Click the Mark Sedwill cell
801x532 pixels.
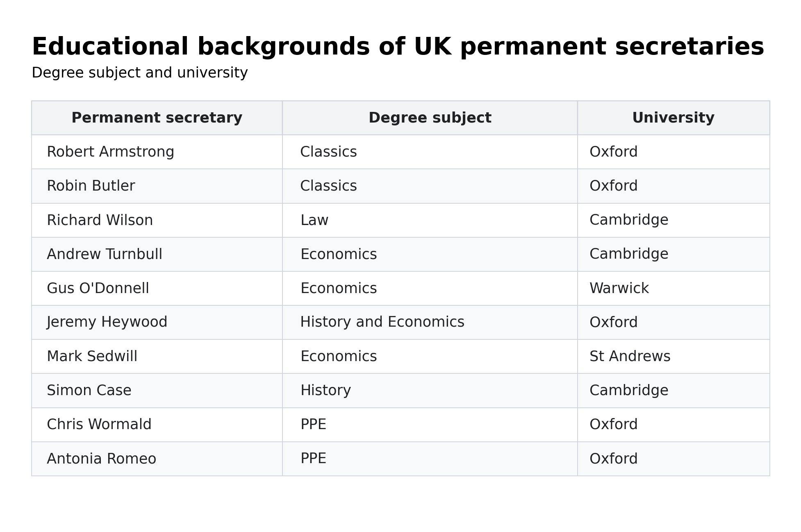point(157,357)
